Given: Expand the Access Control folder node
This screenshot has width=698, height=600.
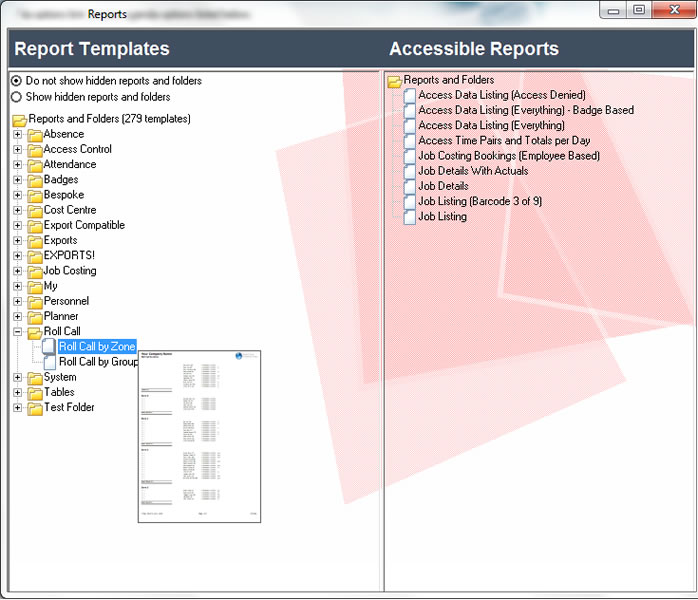Looking at the screenshot, I should click(17, 150).
